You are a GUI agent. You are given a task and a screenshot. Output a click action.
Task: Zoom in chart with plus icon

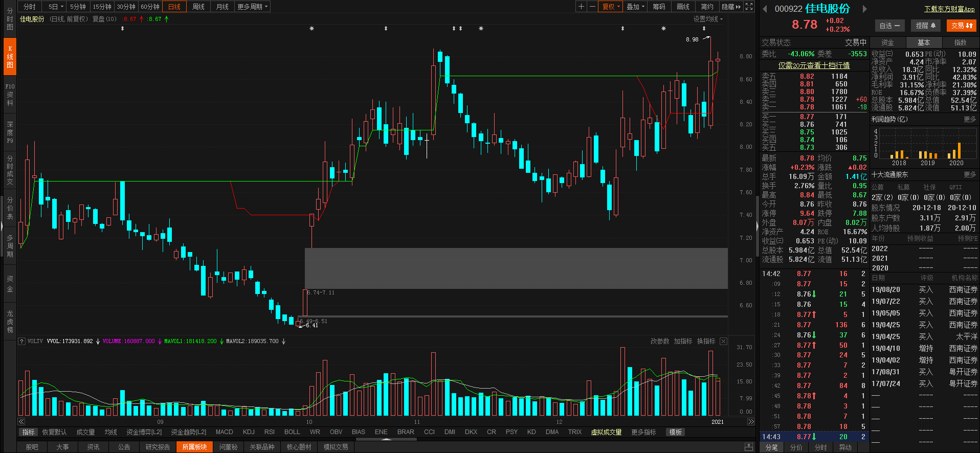tap(581, 7)
